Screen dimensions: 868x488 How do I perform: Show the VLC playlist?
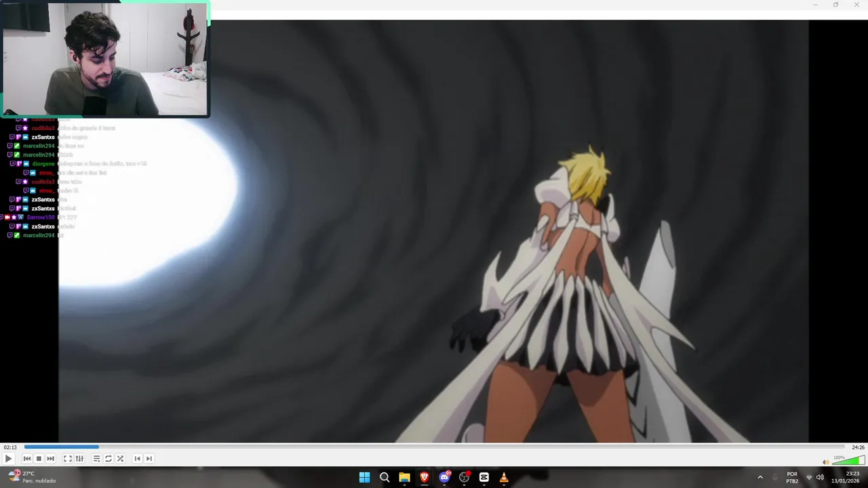(96, 459)
